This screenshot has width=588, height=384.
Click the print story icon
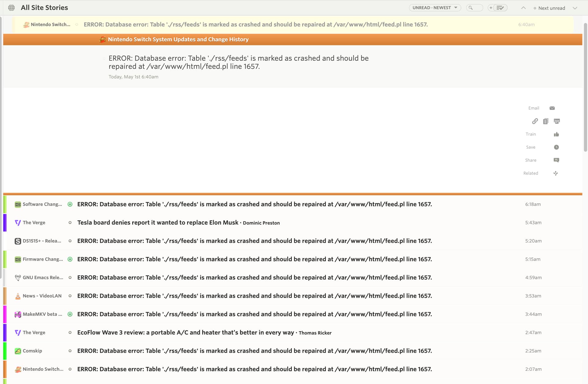[557, 121]
